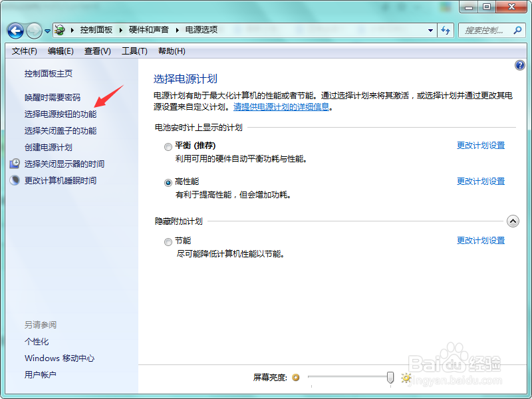
Task: Click the Control Panel address bar icon
Action: (x=60, y=30)
